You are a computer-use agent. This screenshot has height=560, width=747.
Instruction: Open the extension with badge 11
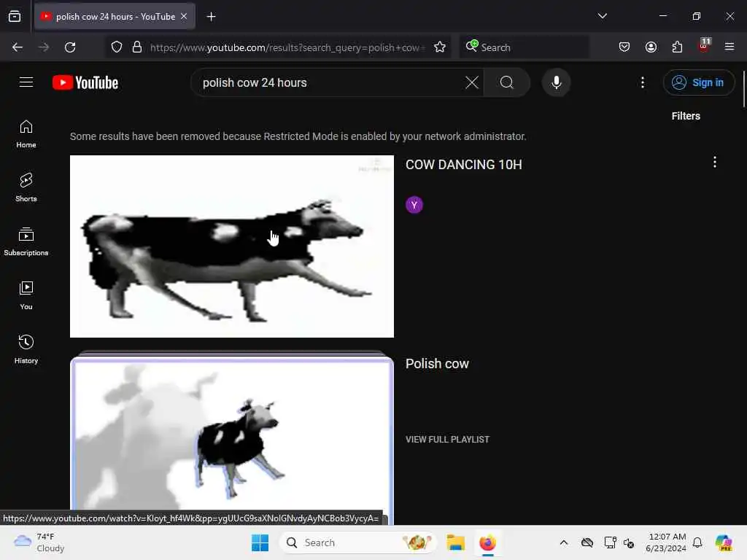(704, 46)
